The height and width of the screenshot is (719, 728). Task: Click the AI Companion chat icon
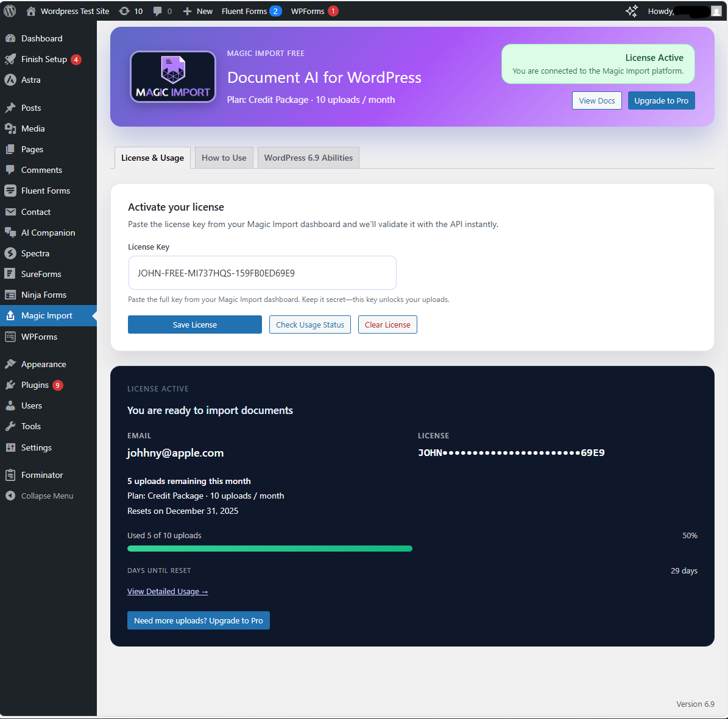coord(10,233)
